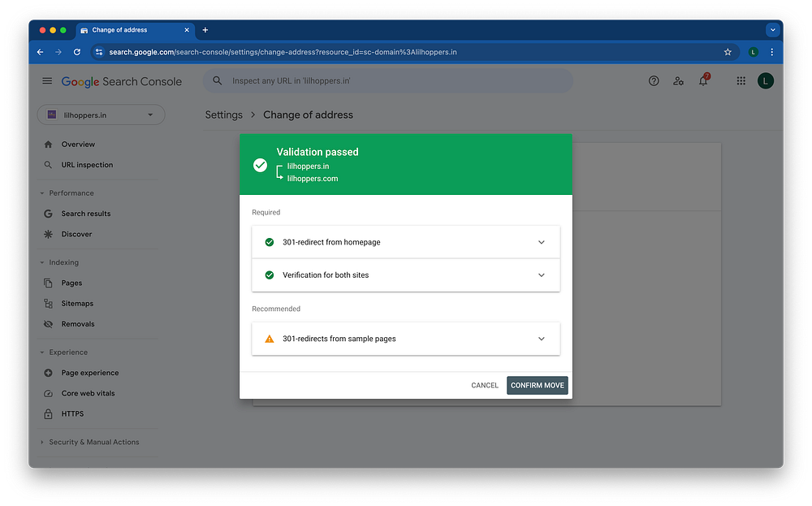
Task: Bookmark this page with the star
Action: pos(728,52)
